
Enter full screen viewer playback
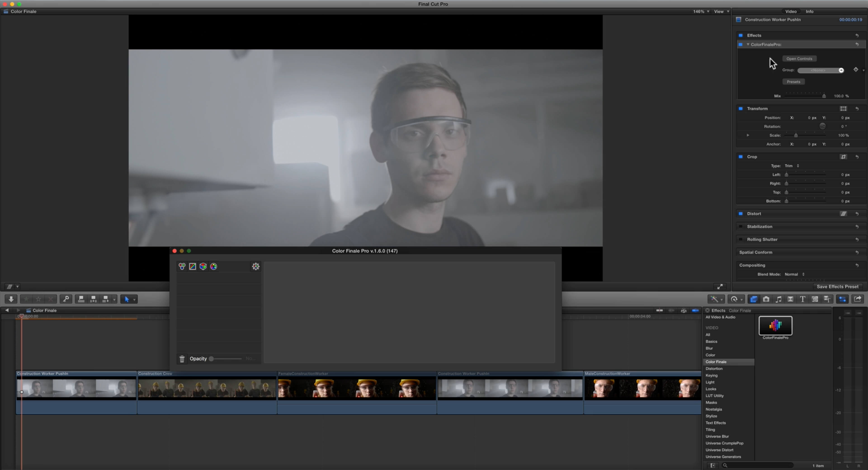click(x=720, y=287)
